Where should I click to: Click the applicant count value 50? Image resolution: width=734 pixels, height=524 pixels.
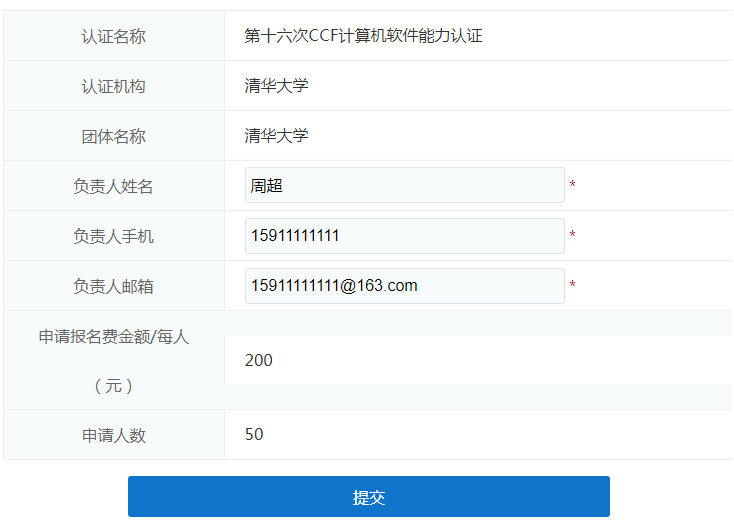coord(254,434)
